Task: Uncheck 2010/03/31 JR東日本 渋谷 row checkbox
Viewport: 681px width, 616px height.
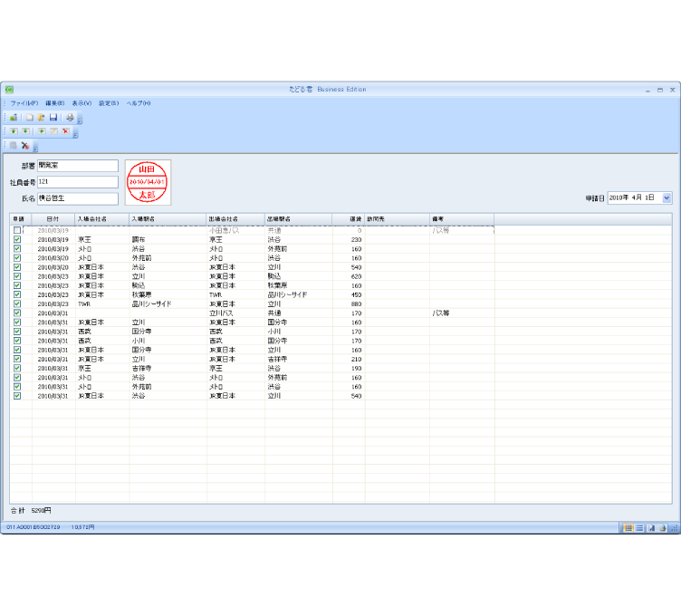Action: (x=17, y=396)
